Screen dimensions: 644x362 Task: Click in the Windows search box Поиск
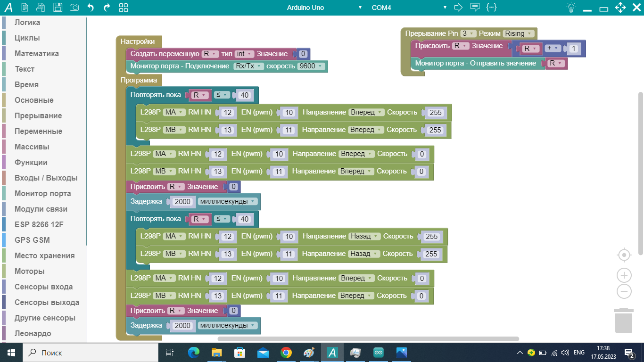(x=91, y=353)
